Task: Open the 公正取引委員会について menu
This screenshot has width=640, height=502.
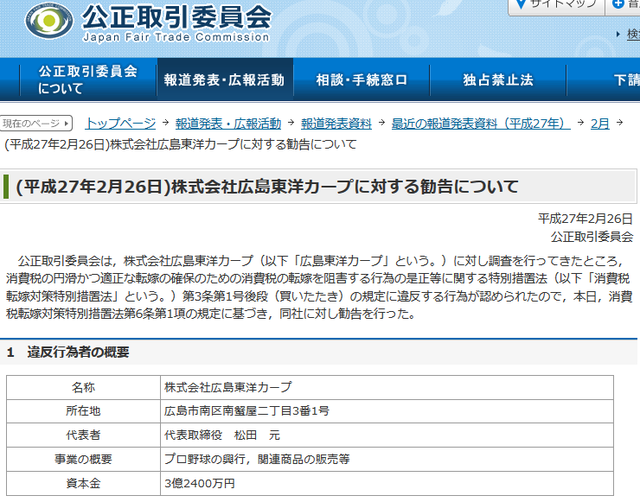Action: pos(88,80)
